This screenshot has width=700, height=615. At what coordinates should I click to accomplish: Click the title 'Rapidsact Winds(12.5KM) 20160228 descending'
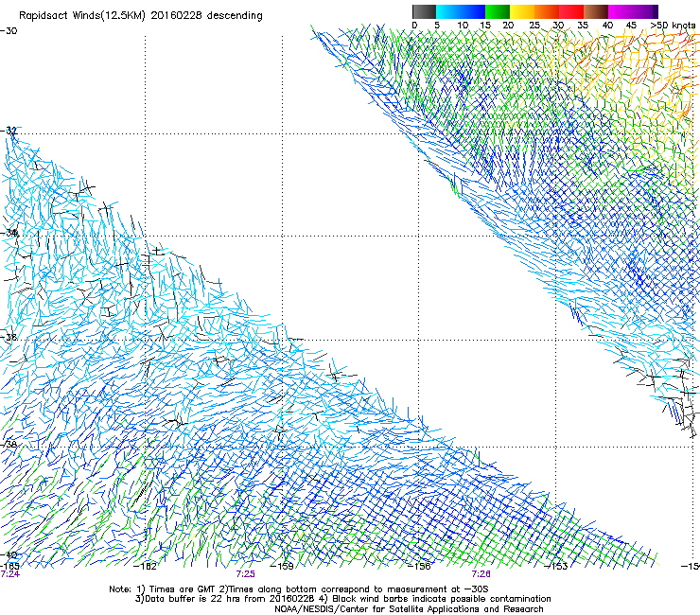click(x=141, y=15)
